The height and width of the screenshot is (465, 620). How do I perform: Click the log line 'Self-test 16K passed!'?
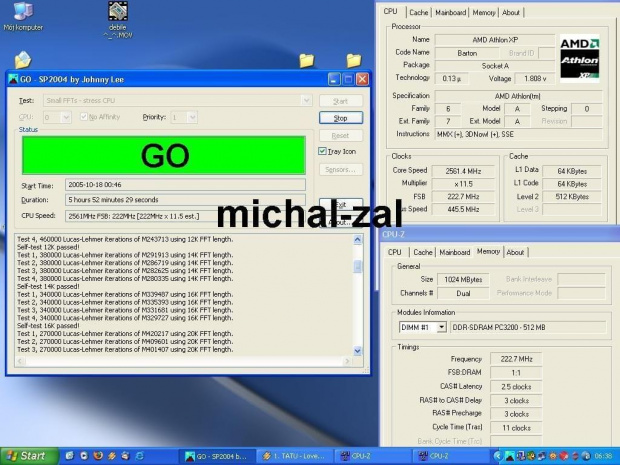tap(48, 326)
